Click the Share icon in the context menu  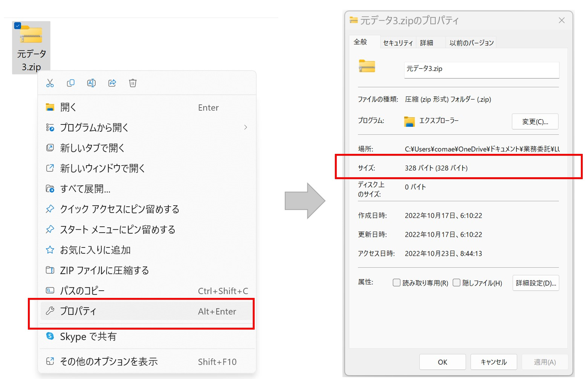tap(112, 83)
